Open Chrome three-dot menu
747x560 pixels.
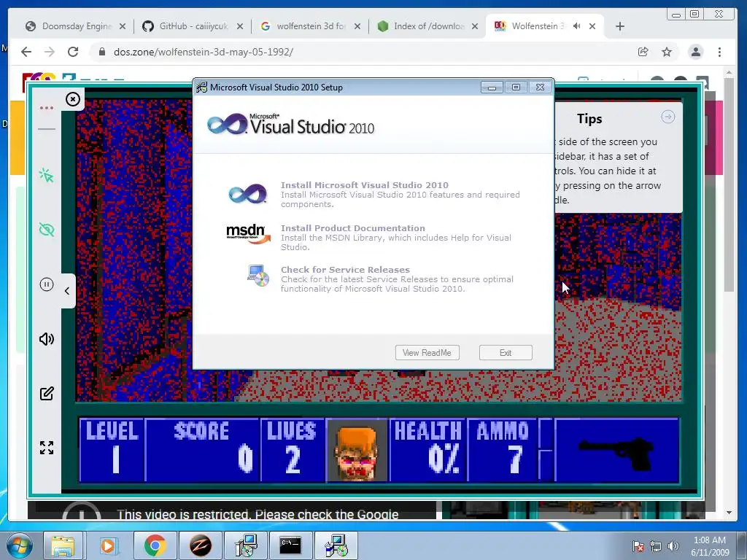(719, 52)
